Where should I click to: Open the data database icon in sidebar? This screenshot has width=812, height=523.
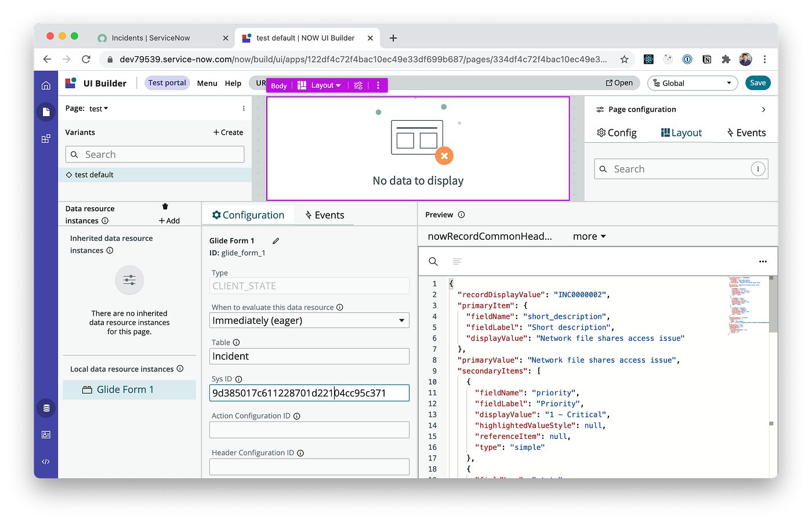(x=46, y=408)
